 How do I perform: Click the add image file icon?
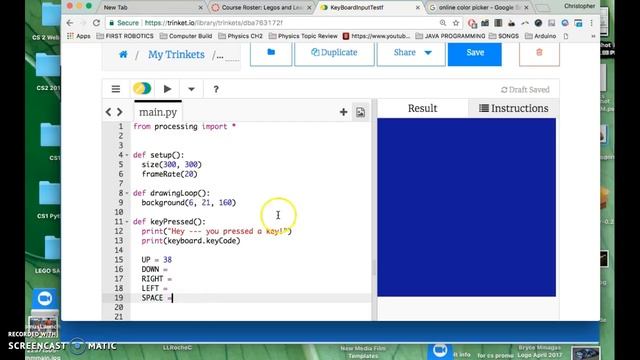click(360, 112)
